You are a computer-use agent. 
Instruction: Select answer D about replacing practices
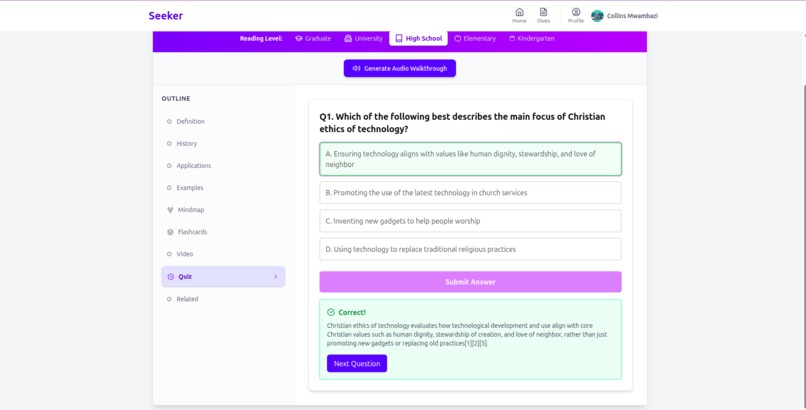point(470,249)
